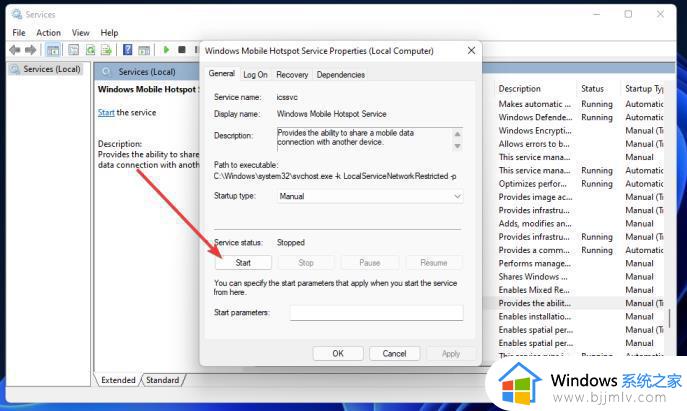
Task: Click the Back arrow in Services toolbar
Action: tap(14, 50)
